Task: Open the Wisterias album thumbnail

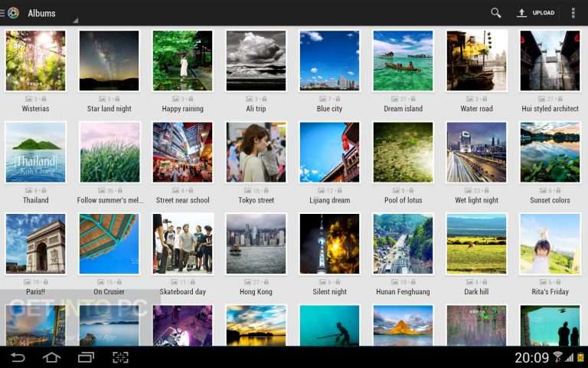Action: [x=36, y=61]
